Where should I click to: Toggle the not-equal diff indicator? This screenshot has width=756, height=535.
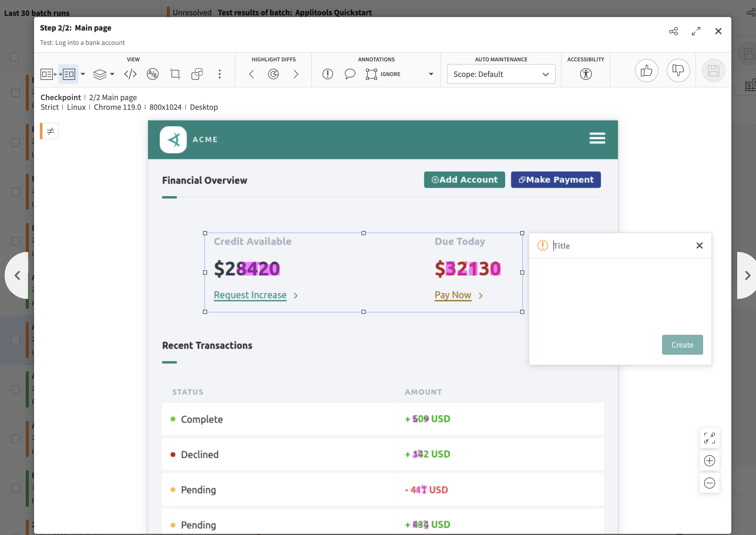(x=51, y=132)
